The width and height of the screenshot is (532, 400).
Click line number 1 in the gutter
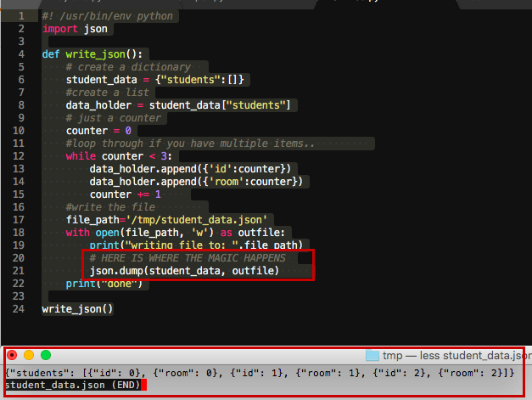coord(21,16)
